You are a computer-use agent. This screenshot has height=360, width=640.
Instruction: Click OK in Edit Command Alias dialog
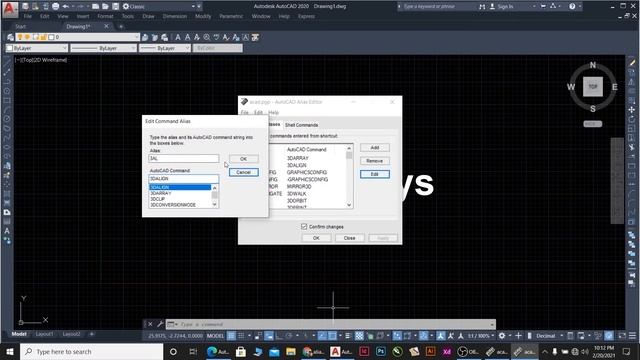(243, 159)
